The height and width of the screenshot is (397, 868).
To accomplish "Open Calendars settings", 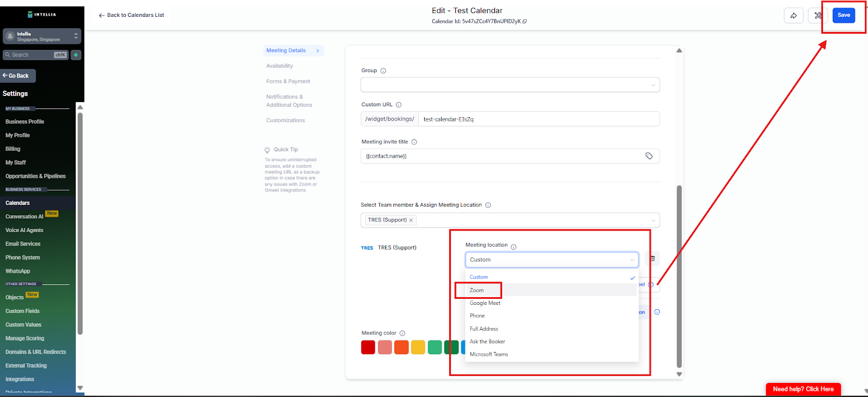I will 18,203.
